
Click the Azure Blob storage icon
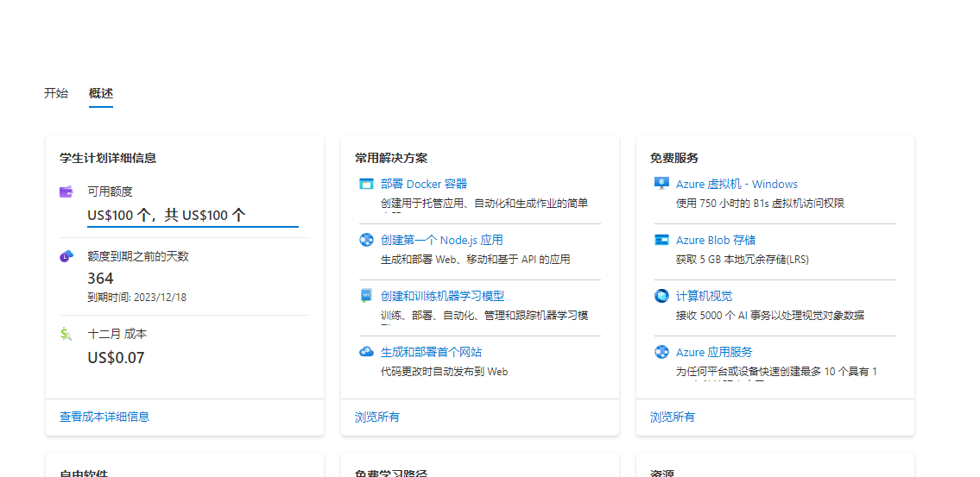pyautogui.click(x=661, y=240)
